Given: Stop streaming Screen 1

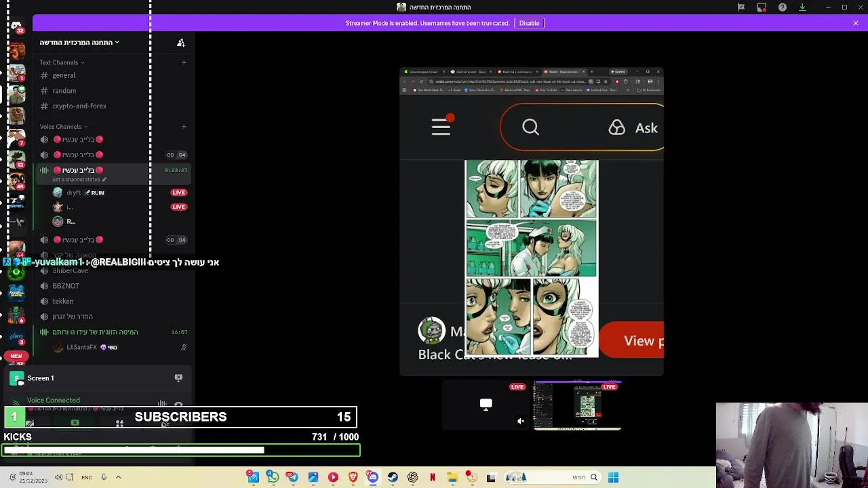Looking at the screenshot, I should (x=178, y=378).
